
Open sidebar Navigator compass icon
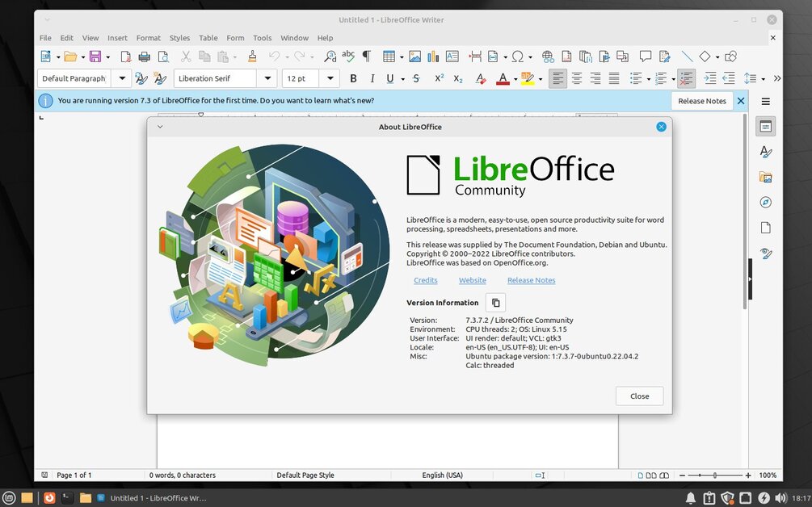[765, 203]
